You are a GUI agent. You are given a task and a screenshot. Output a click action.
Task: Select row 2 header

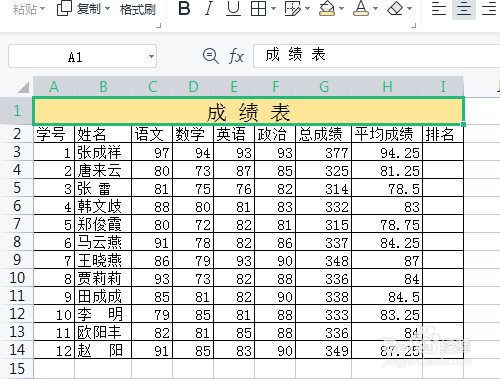(x=17, y=134)
